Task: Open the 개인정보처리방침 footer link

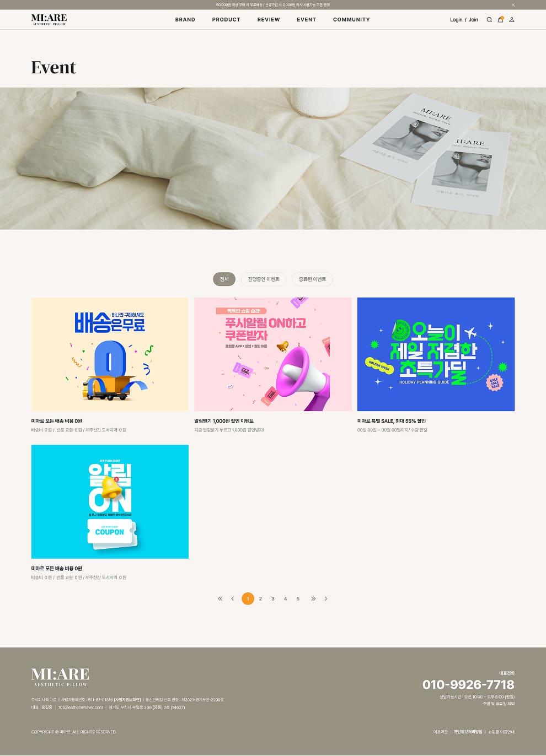Action: click(468, 732)
